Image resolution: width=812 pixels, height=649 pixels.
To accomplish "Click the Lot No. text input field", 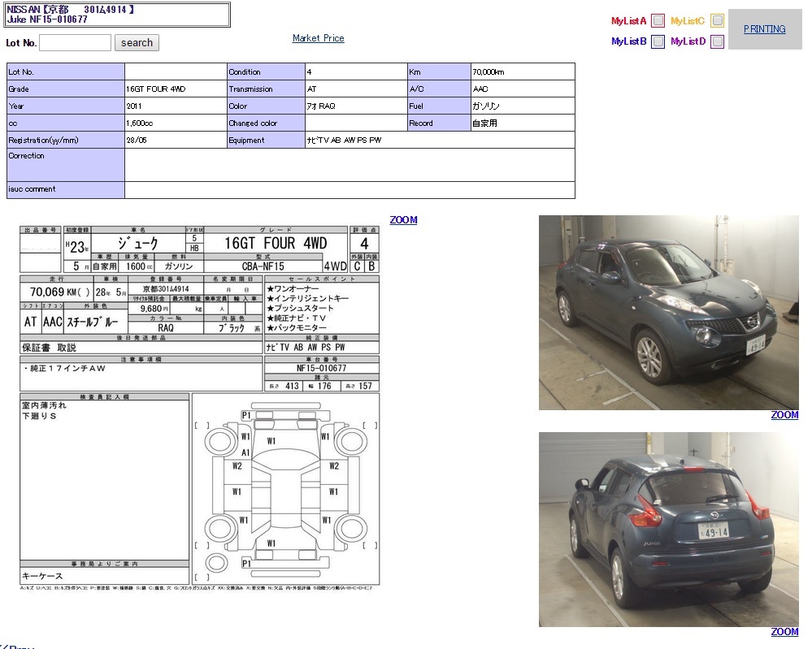I will point(75,43).
